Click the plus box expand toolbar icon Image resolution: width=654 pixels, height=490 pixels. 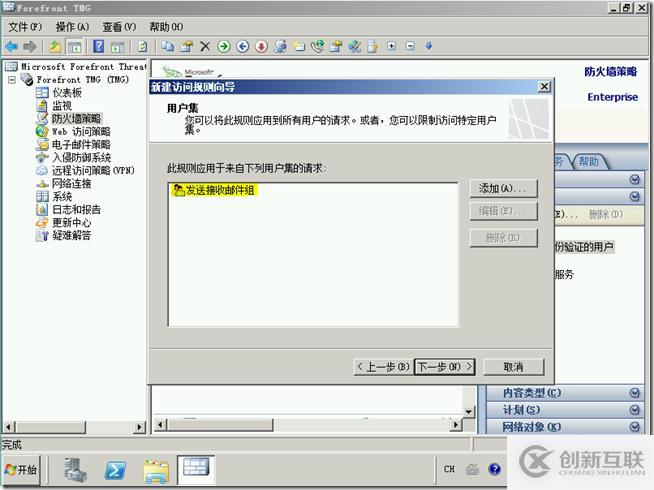click(x=391, y=46)
